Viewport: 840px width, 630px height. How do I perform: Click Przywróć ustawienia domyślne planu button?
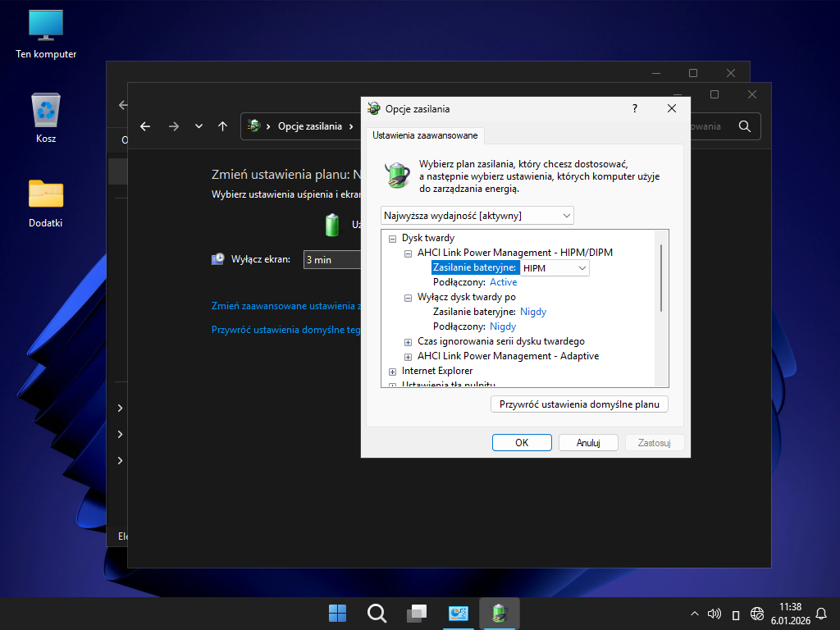point(579,404)
